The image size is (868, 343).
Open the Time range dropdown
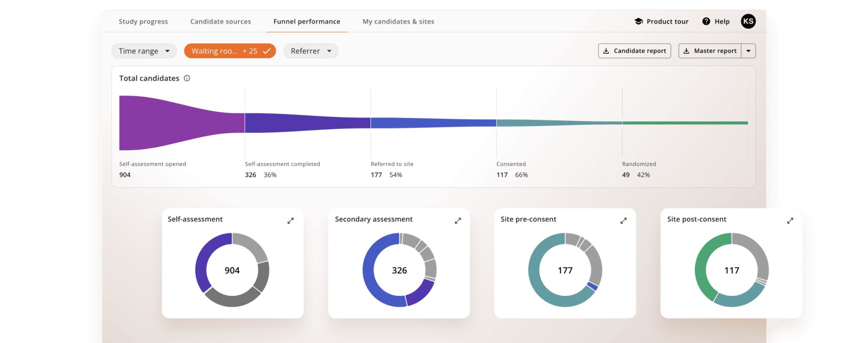144,51
